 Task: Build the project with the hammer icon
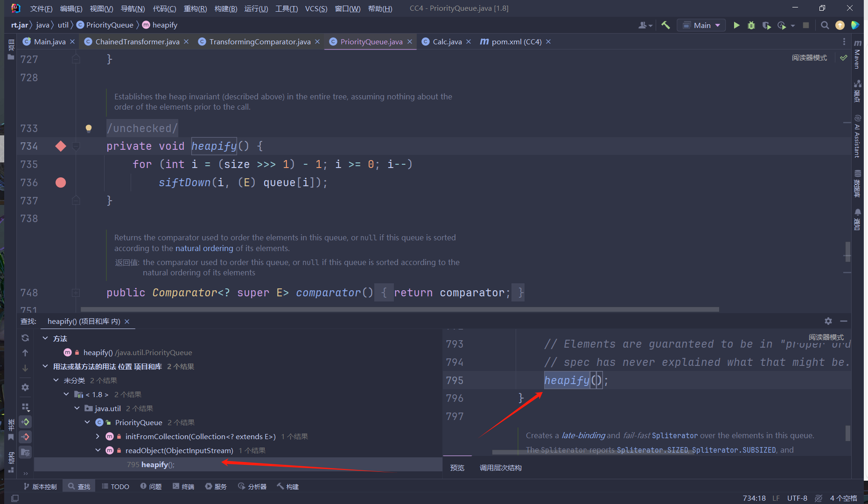pyautogui.click(x=666, y=25)
